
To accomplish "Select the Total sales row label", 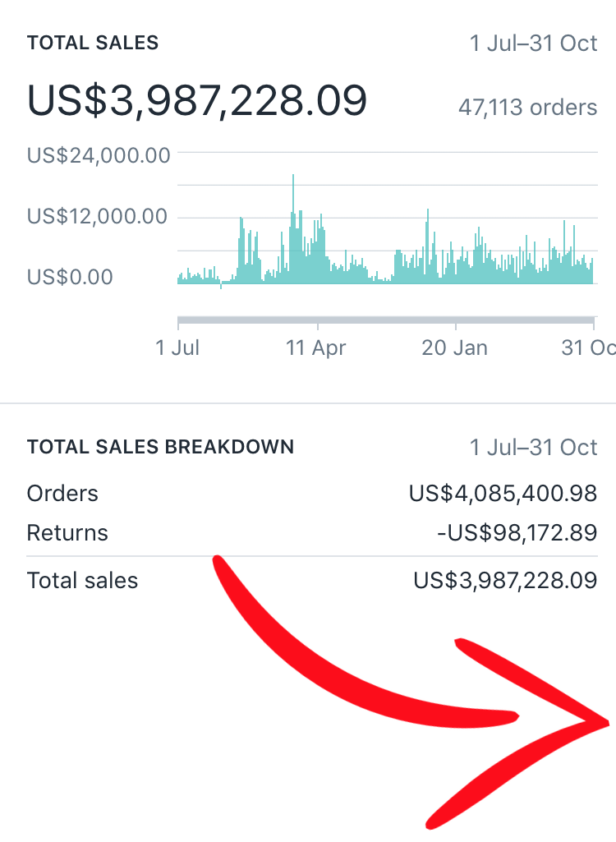I will point(82,581).
